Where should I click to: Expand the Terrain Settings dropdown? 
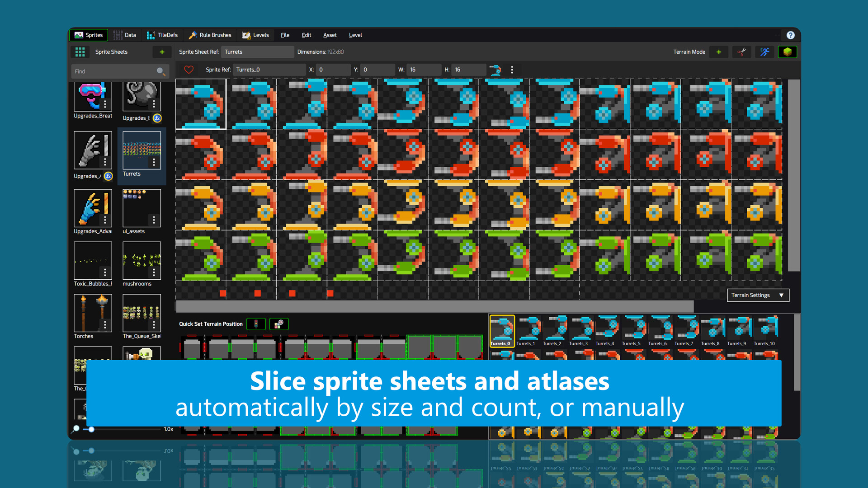coord(758,295)
